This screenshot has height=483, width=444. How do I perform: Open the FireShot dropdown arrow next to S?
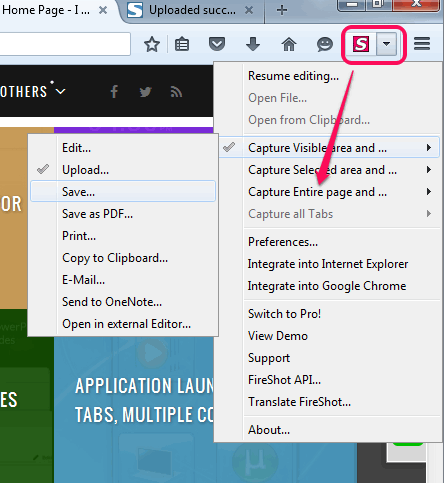(386, 44)
